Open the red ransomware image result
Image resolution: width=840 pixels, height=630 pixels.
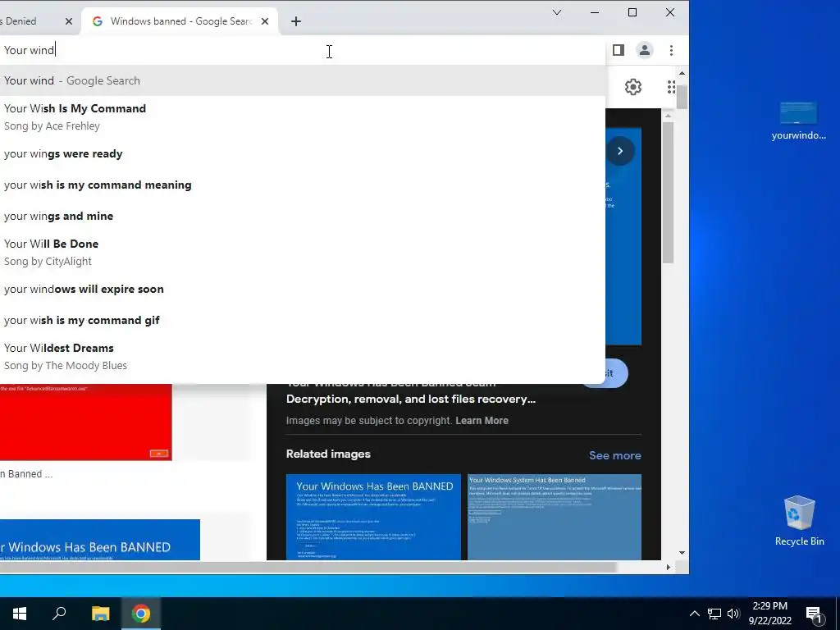[x=85, y=422]
